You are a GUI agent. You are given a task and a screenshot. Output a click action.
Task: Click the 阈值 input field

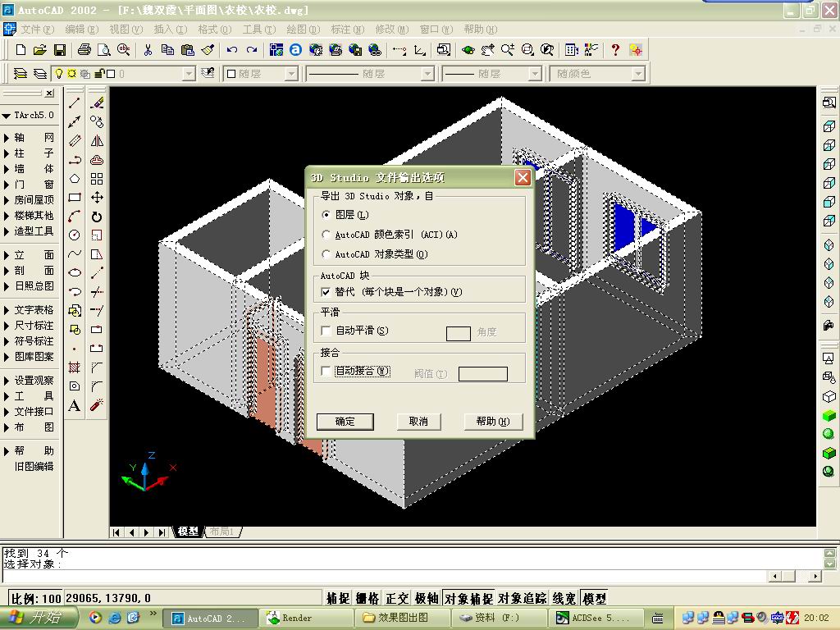(x=482, y=374)
